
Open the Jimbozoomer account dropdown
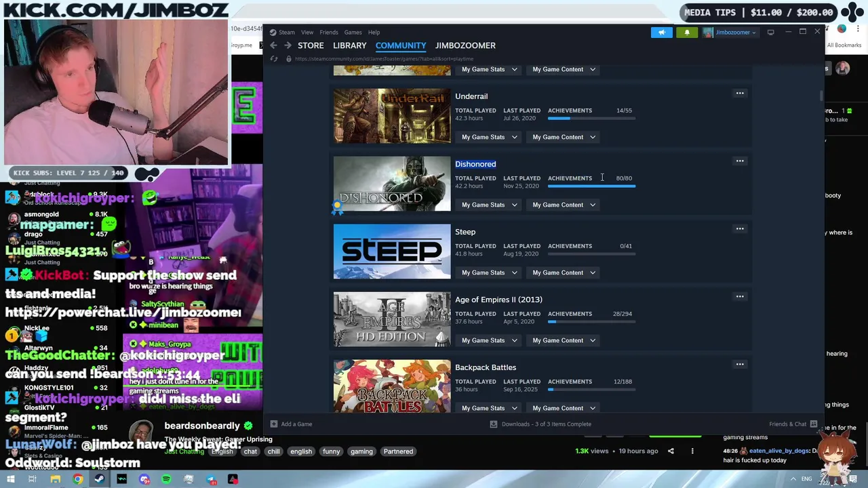pyautogui.click(x=730, y=32)
